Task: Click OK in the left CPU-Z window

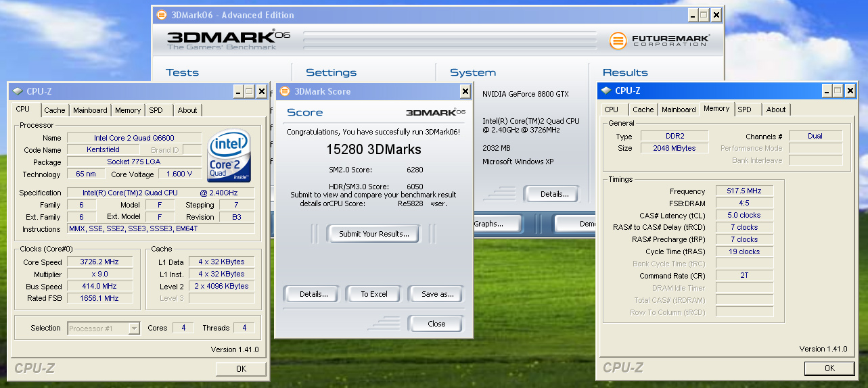Action: 241,369
